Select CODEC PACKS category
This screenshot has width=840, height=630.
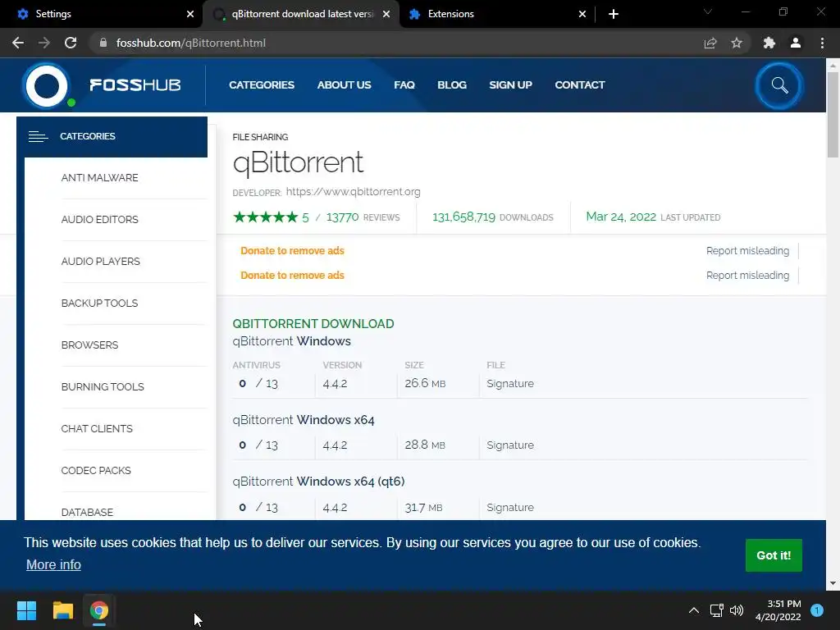[96, 470]
